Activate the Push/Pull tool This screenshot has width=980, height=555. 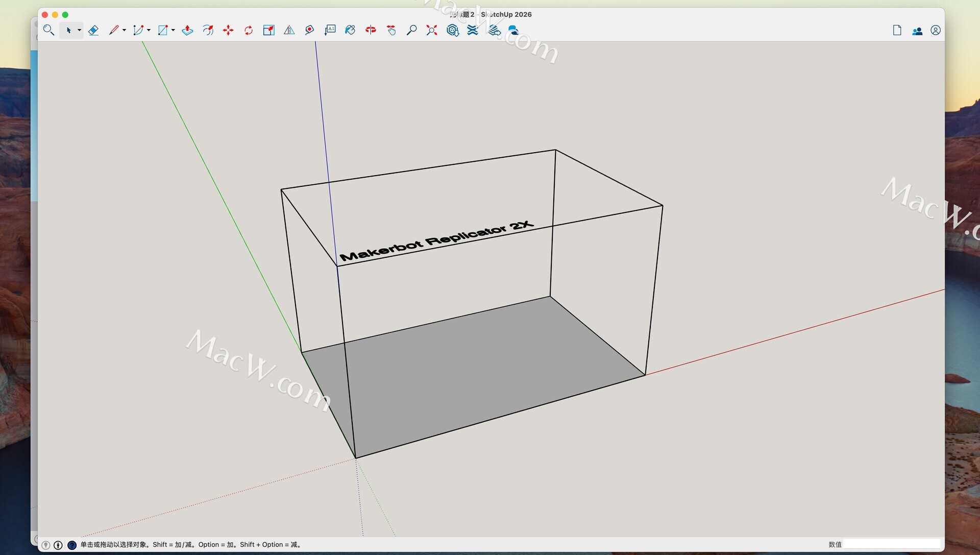click(x=187, y=30)
